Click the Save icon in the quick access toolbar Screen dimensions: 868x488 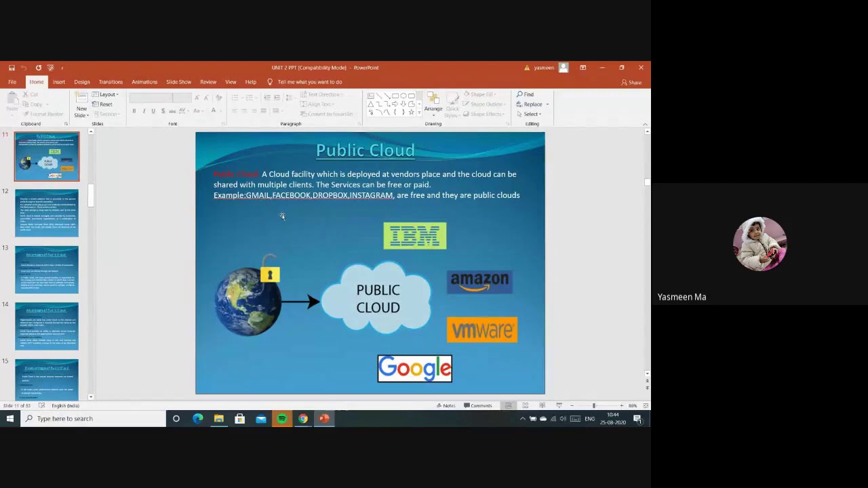(12, 68)
